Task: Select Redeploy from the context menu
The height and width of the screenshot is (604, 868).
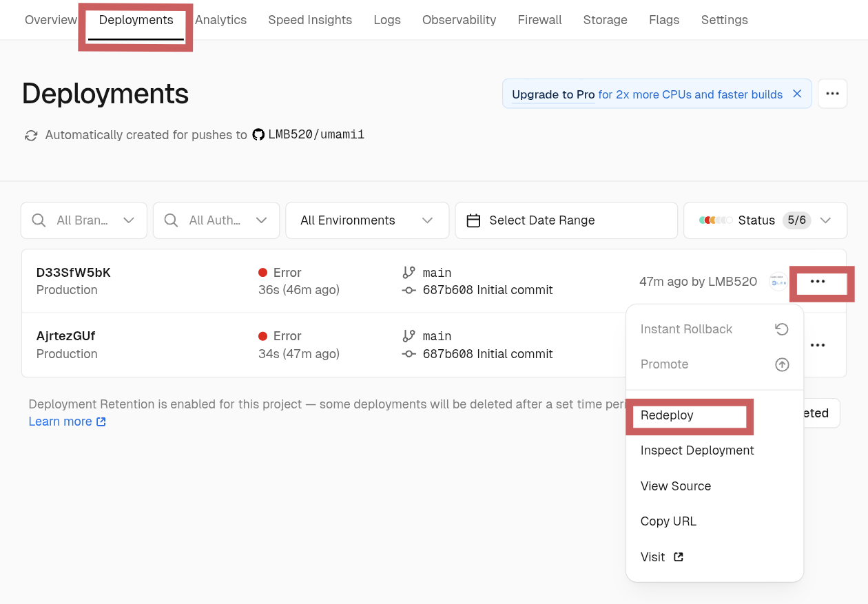Action: tap(667, 415)
